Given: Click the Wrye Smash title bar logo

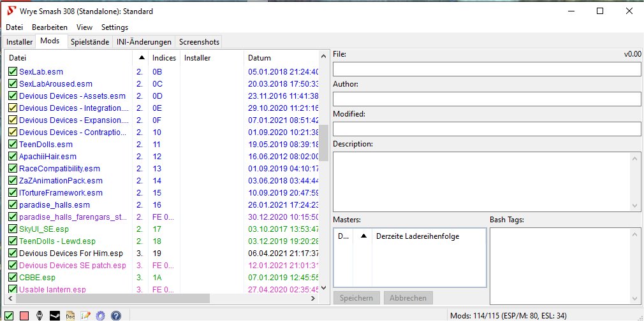Looking at the screenshot, I should [12, 11].
